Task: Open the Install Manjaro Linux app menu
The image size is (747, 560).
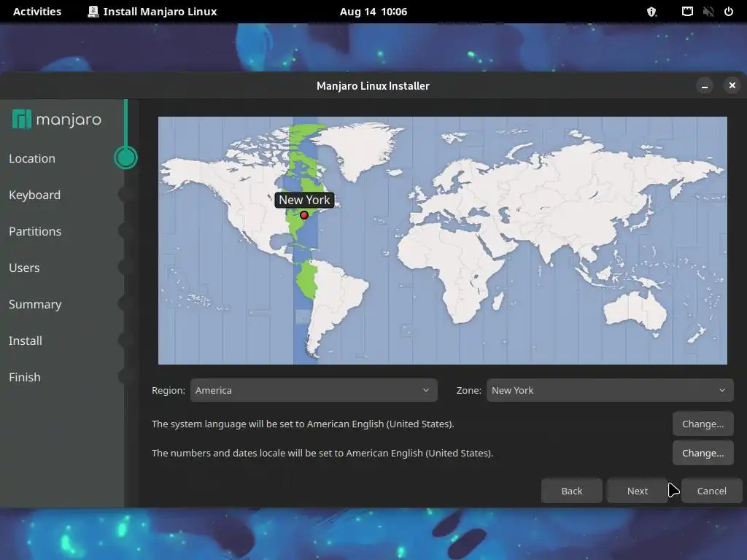Action: (152, 12)
